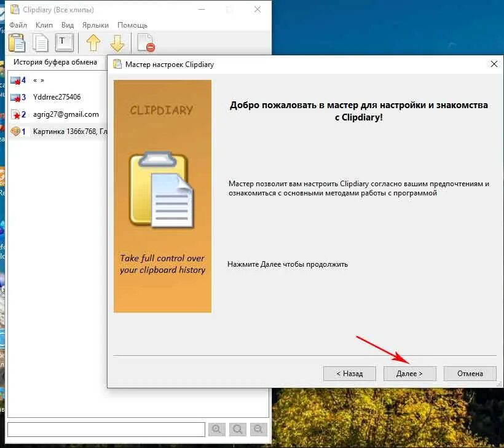This screenshot has height=448, width=504.
Task: Click the search input field at the bottom
Action: tap(106, 430)
